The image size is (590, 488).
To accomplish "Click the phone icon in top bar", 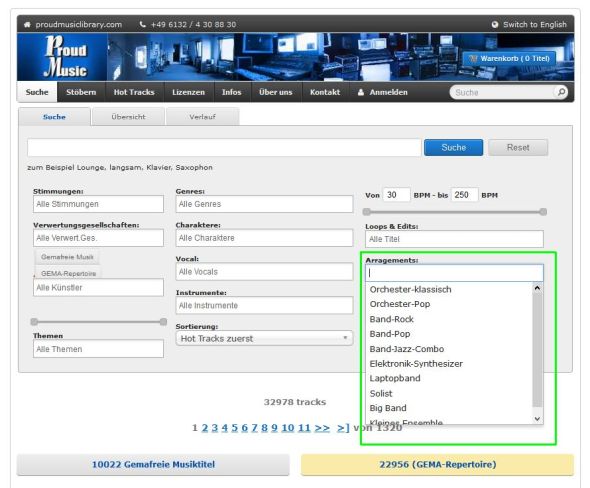I will tap(142, 24).
